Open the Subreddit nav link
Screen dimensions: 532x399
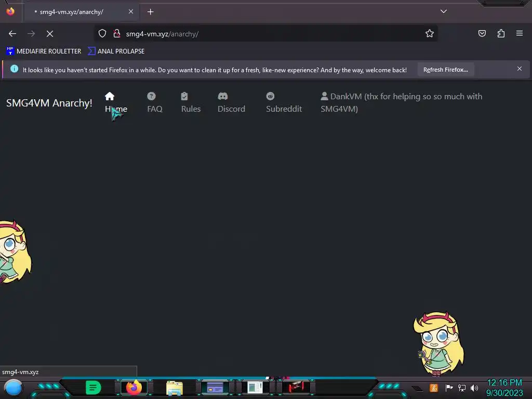[x=284, y=102]
